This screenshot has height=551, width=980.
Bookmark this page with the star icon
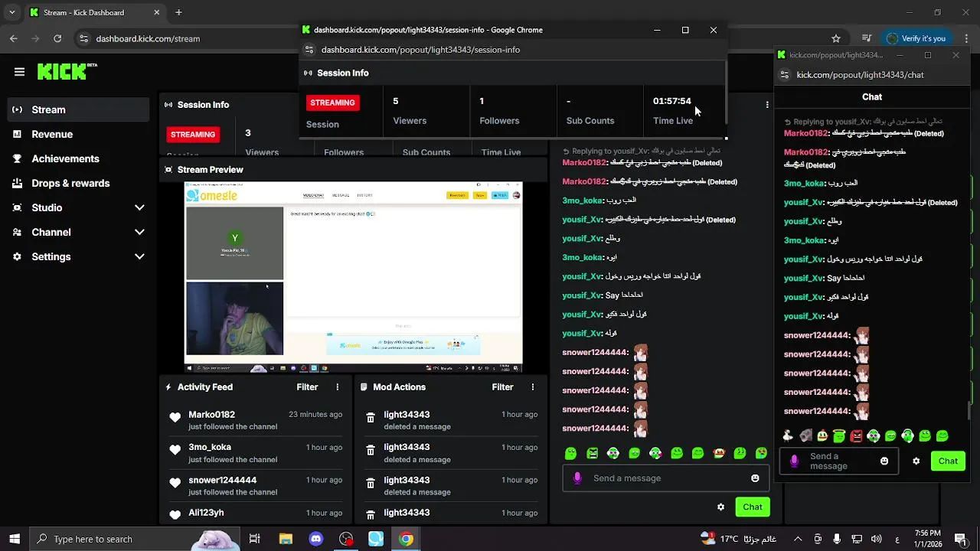(x=836, y=38)
